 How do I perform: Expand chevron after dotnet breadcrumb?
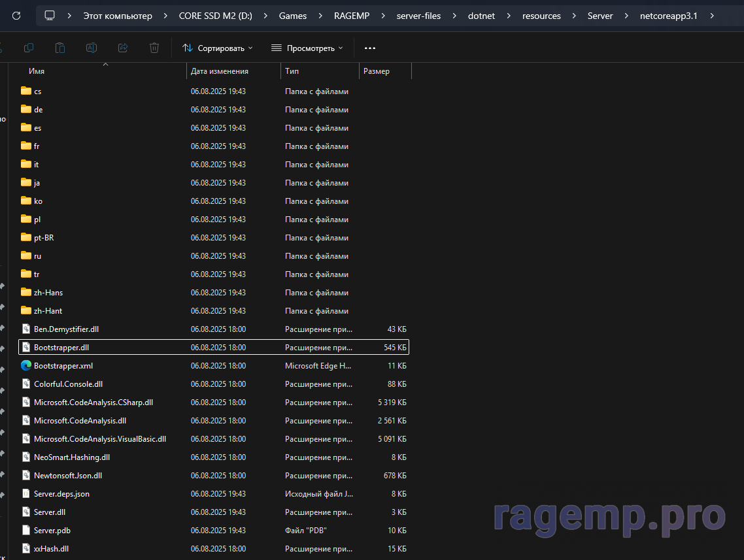click(x=509, y=16)
